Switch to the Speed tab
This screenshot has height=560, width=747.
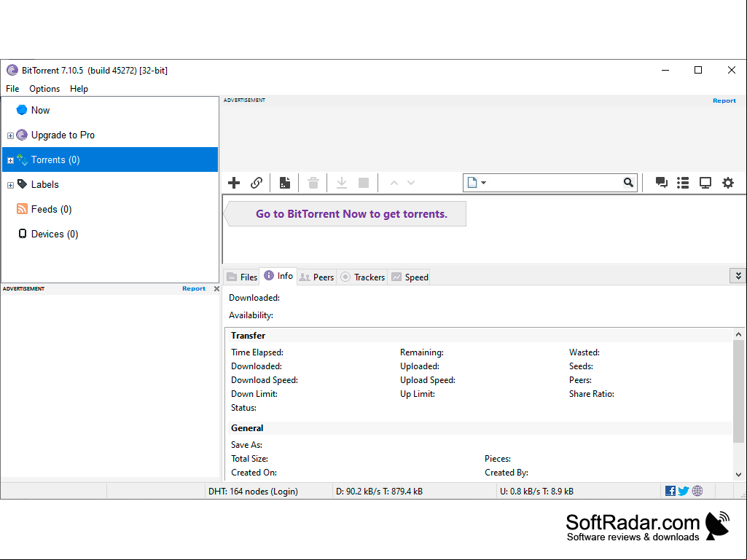(x=410, y=277)
